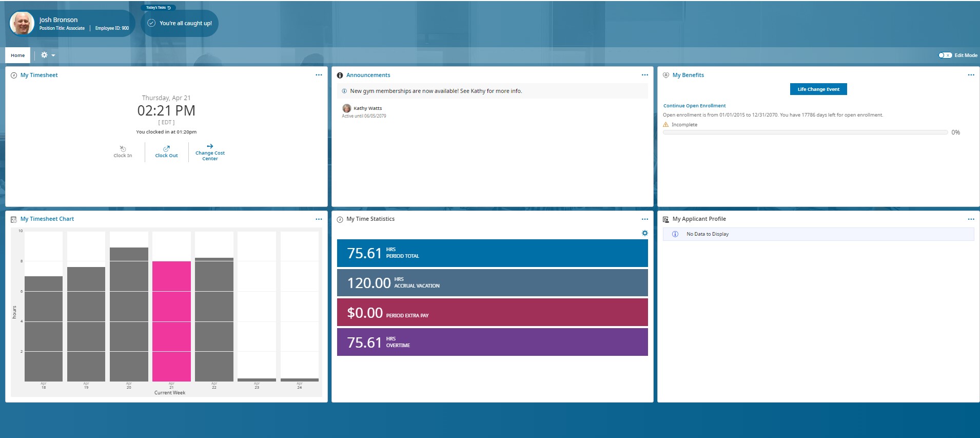Click the Announcements info icon
The width and height of the screenshot is (980, 438).
pyautogui.click(x=340, y=75)
